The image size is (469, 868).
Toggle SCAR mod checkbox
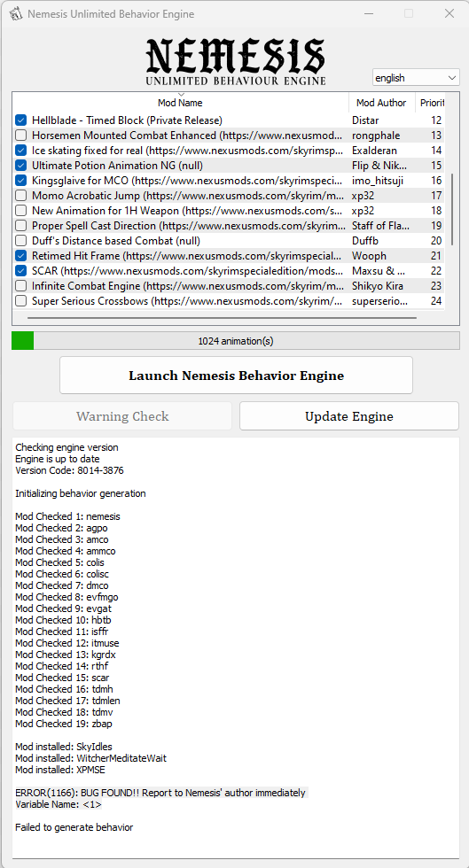(20, 271)
